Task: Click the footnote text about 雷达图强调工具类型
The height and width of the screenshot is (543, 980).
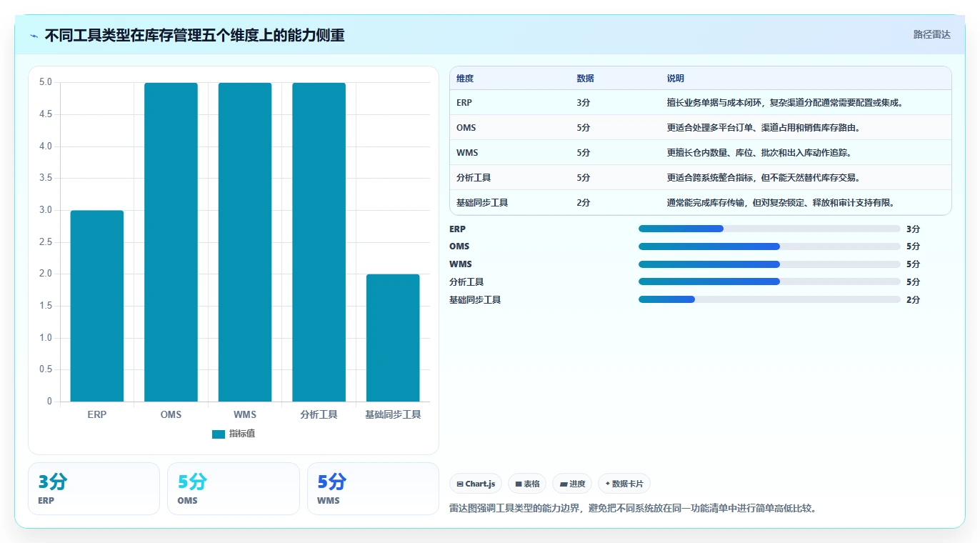Action: [x=633, y=509]
